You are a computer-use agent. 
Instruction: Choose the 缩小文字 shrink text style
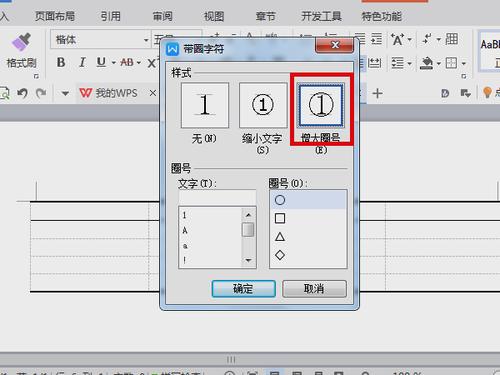tap(263, 105)
